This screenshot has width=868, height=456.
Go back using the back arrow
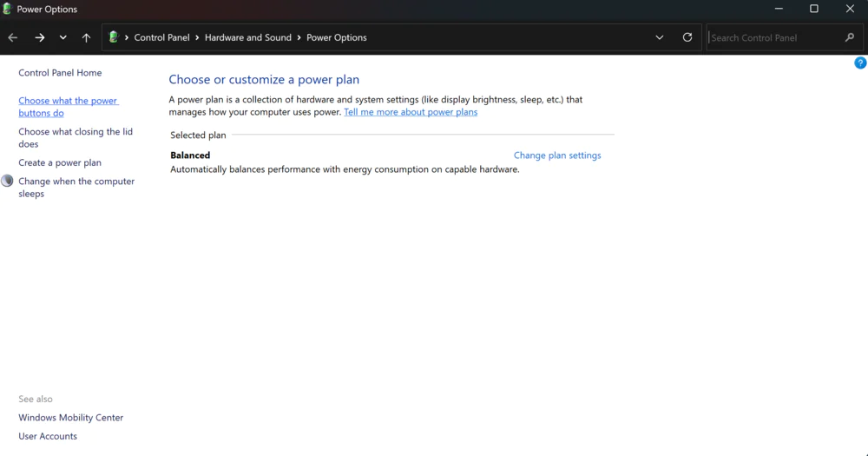13,37
